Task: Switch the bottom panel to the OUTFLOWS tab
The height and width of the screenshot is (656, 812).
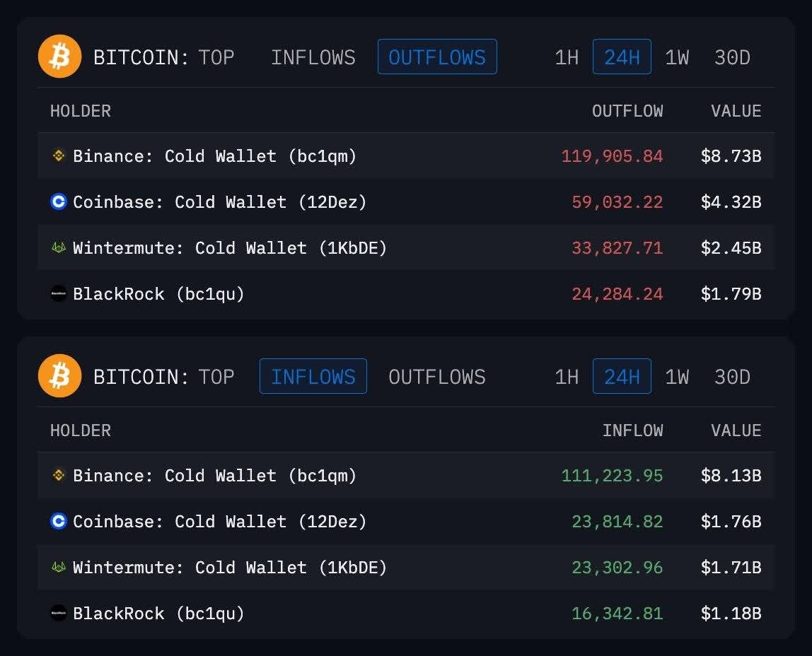Action: [x=436, y=377]
